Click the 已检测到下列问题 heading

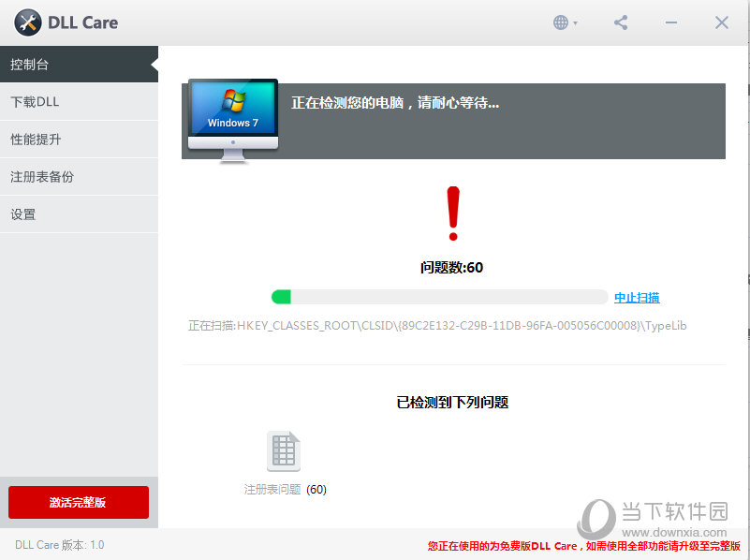tap(452, 402)
